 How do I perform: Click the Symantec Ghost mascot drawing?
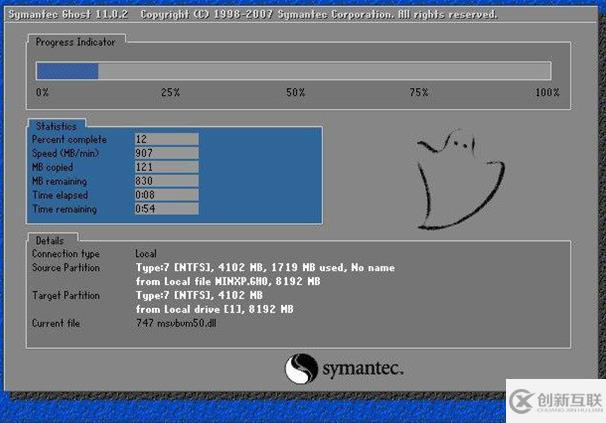click(461, 180)
